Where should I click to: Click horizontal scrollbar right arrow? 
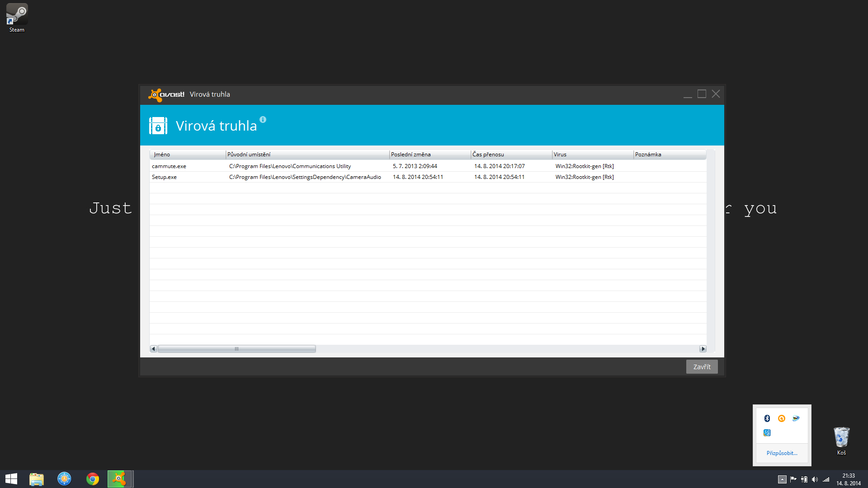[x=703, y=349]
